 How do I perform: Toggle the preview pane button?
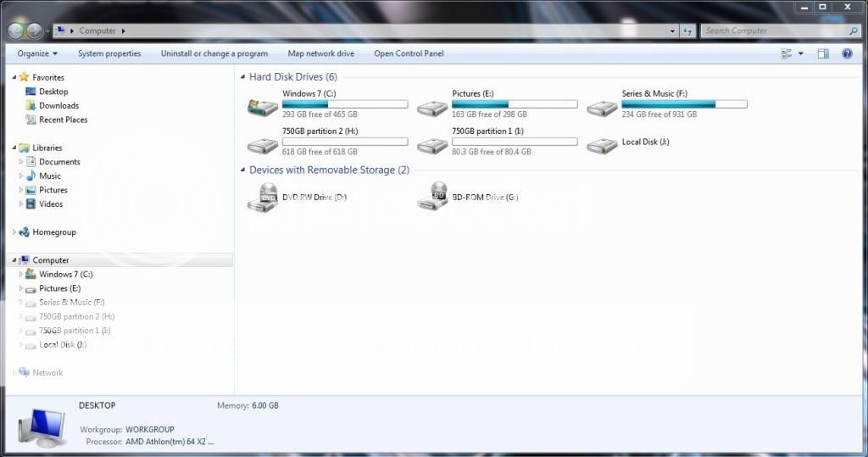pyautogui.click(x=823, y=53)
